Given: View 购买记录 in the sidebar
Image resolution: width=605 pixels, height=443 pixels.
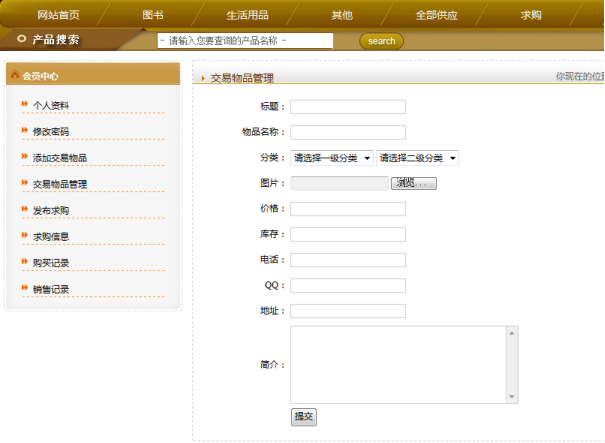Looking at the screenshot, I should point(51,263).
